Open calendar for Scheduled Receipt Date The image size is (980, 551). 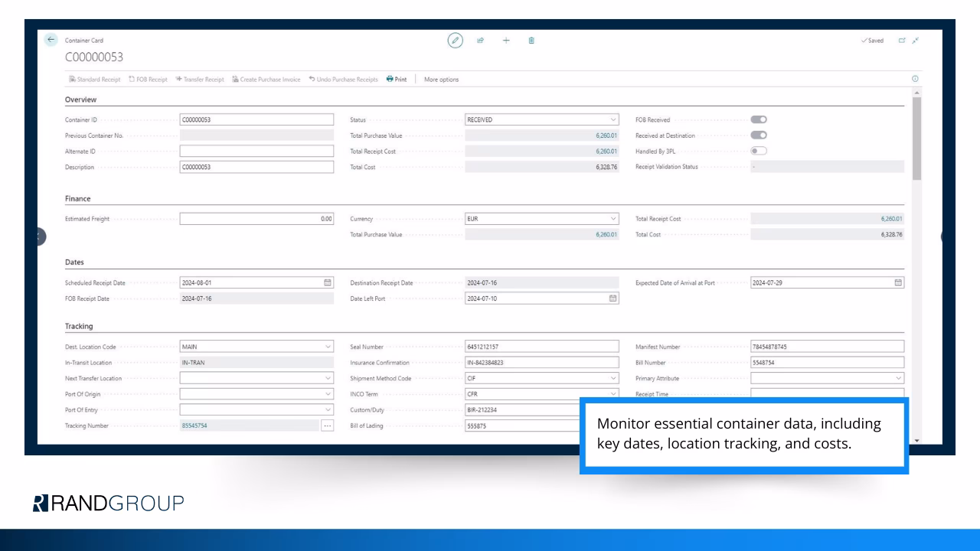(328, 282)
